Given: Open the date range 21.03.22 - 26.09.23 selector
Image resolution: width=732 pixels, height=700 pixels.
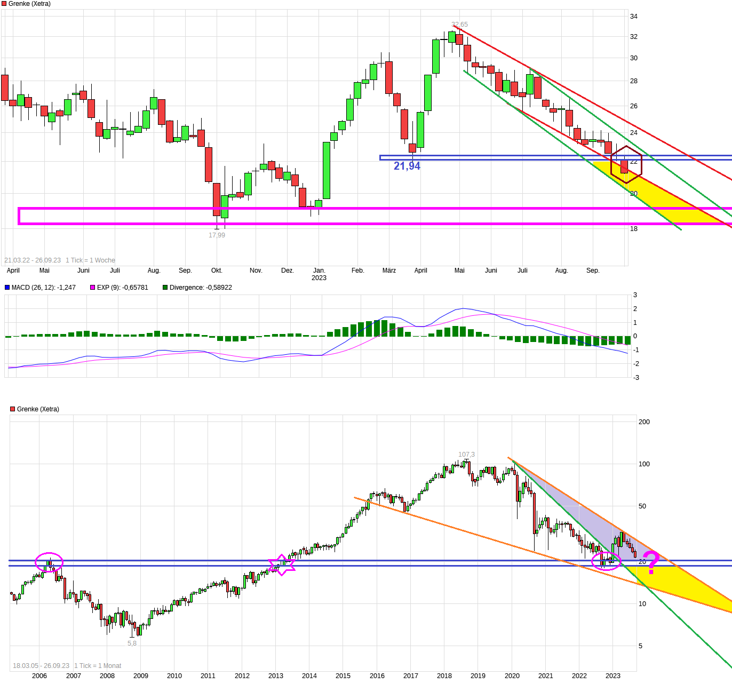Looking at the screenshot, I should pyautogui.click(x=32, y=260).
